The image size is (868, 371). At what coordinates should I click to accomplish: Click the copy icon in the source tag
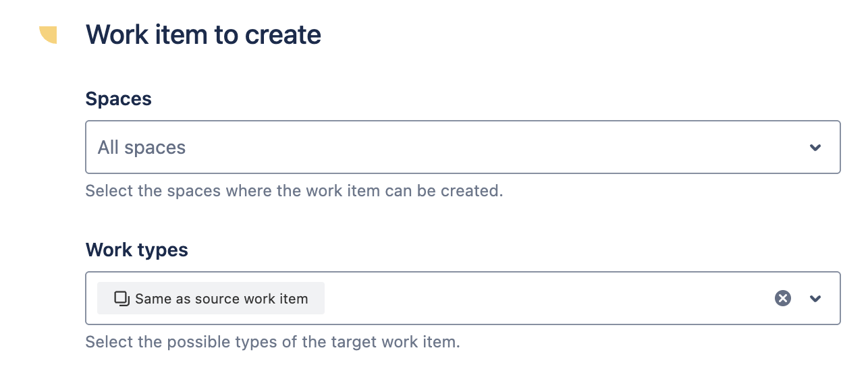[121, 298]
